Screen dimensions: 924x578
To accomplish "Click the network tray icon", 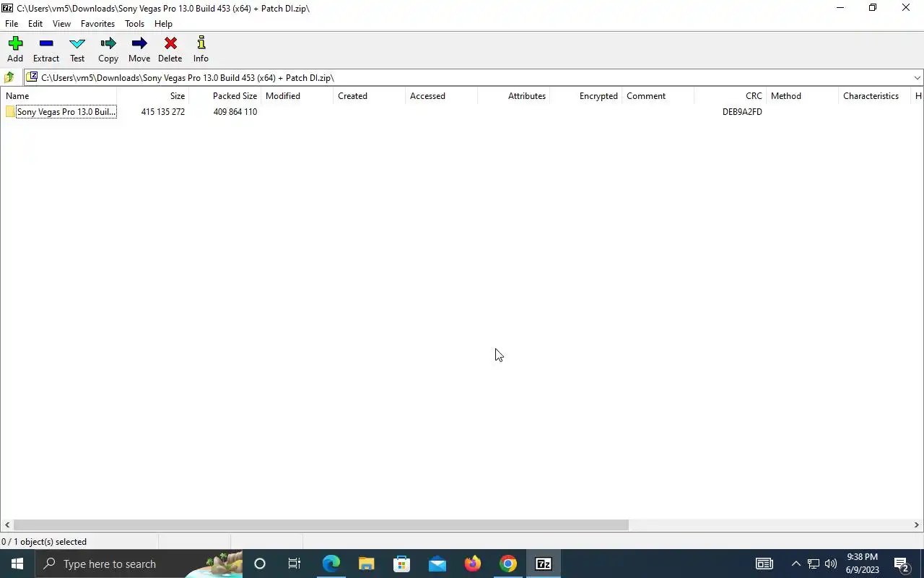I will pos(813,564).
